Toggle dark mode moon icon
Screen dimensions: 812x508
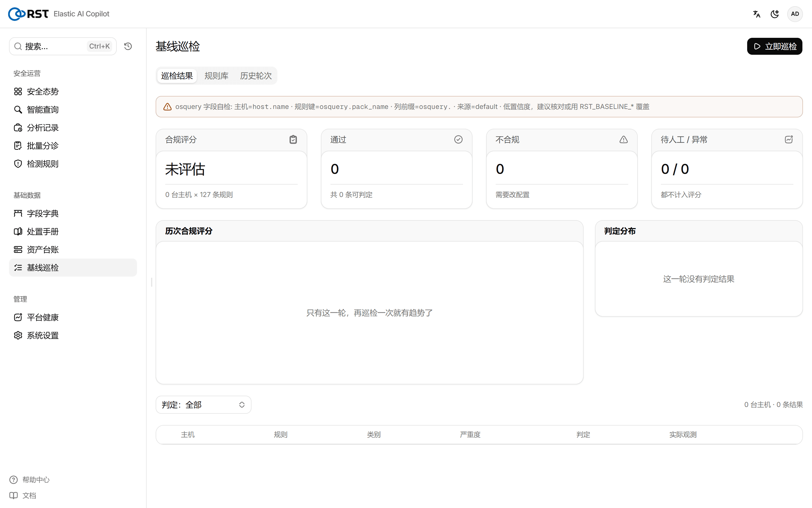click(775, 14)
